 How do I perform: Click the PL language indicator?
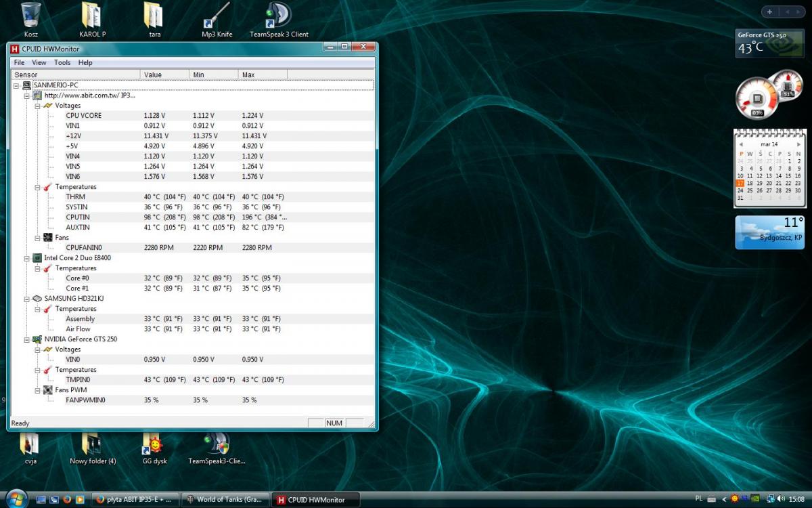click(x=699, y=500)
